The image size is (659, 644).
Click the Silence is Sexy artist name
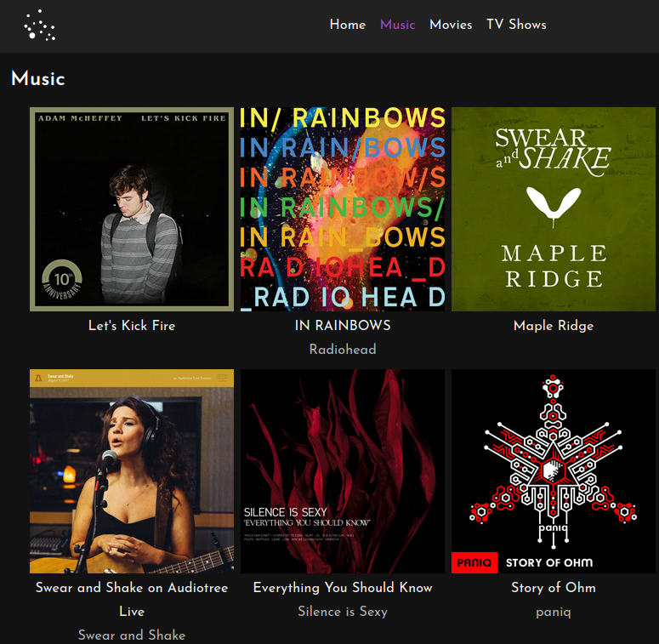(x=343, y=611)
